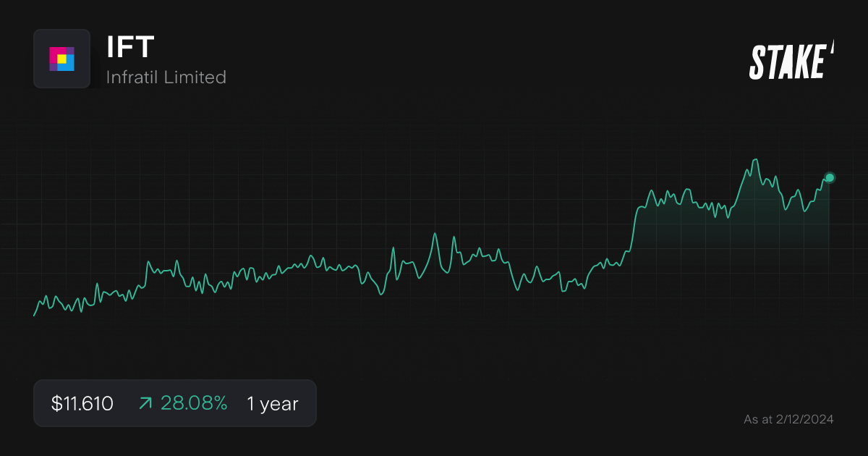Click the As at 2/12/2024 timestamp link
This screenshot has width=868, height=456.
(788, 418)
